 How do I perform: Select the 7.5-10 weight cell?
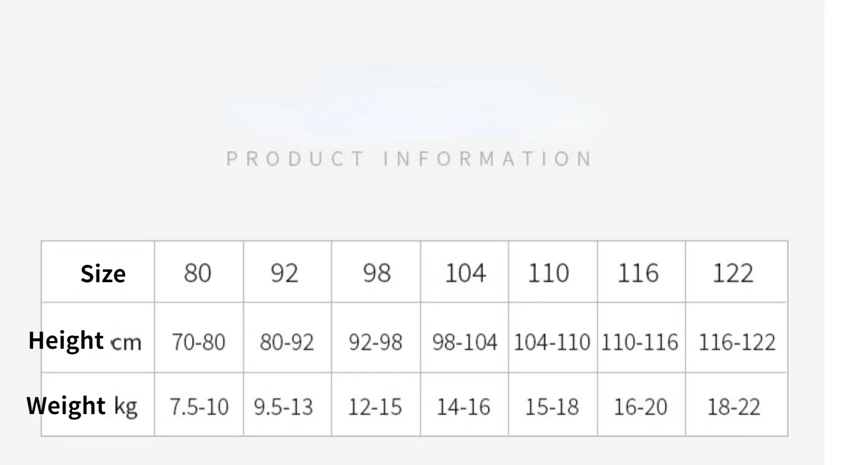(x=198, y=407)
